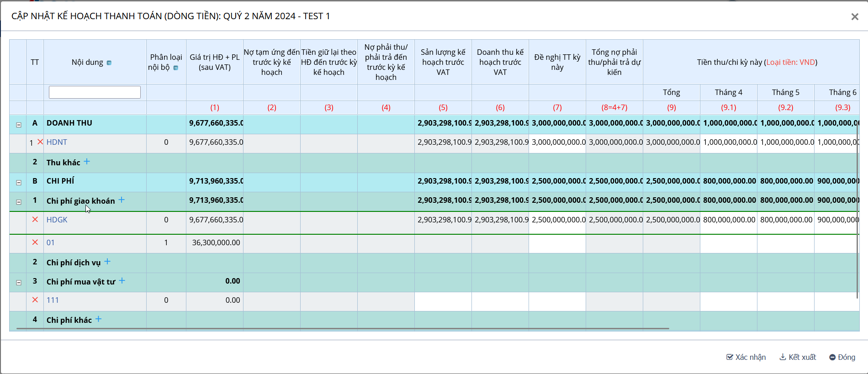Collapse the CHI PHÍ section
This screenshot has height=374, width=868.
(19, 183)
